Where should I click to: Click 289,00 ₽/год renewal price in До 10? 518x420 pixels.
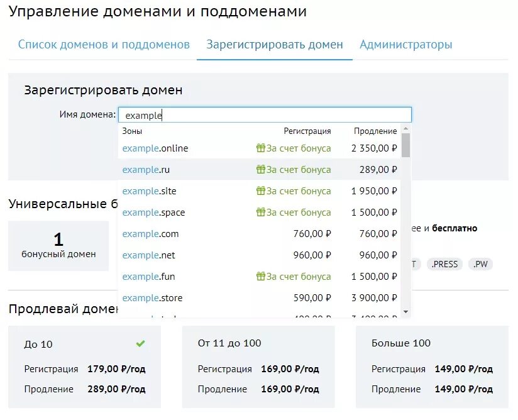coord(116,389)
